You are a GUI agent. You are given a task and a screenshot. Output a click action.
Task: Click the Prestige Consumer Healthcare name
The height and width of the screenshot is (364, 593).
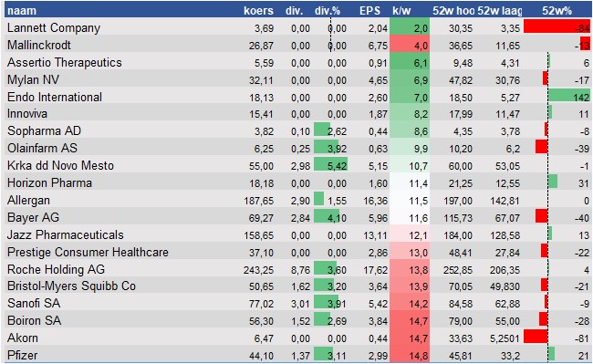[x=88, y=252]
